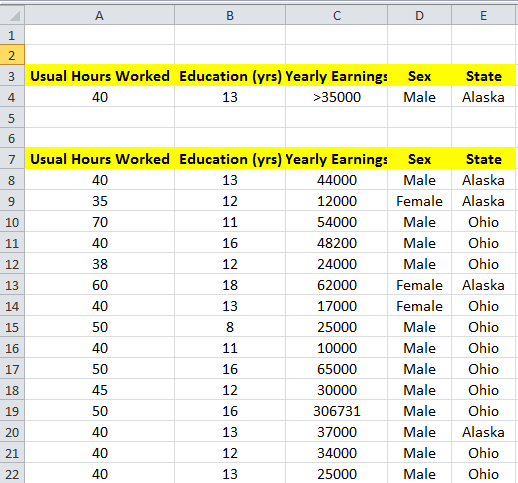Select earnings cell 12000
518x483 pixels.
tap(337, 201)
